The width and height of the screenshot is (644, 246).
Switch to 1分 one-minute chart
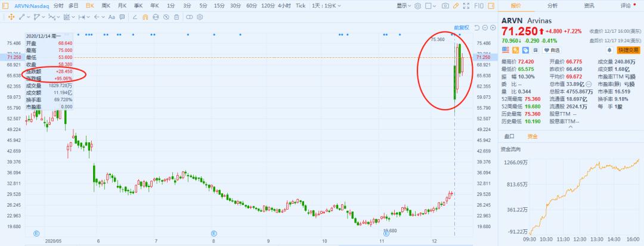[x=171, y=6]
